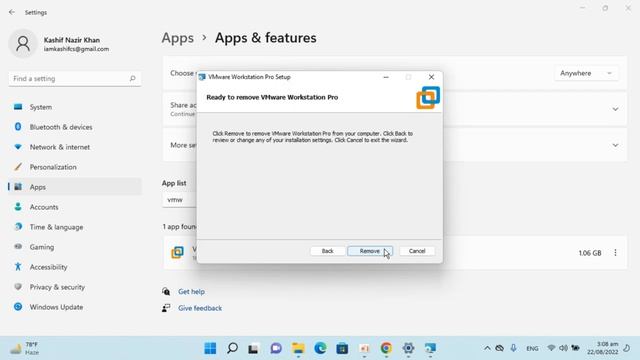This screenshot has height=360, width=640.
Task: Open the volume tray icon
Action: (x=563, y=348)
